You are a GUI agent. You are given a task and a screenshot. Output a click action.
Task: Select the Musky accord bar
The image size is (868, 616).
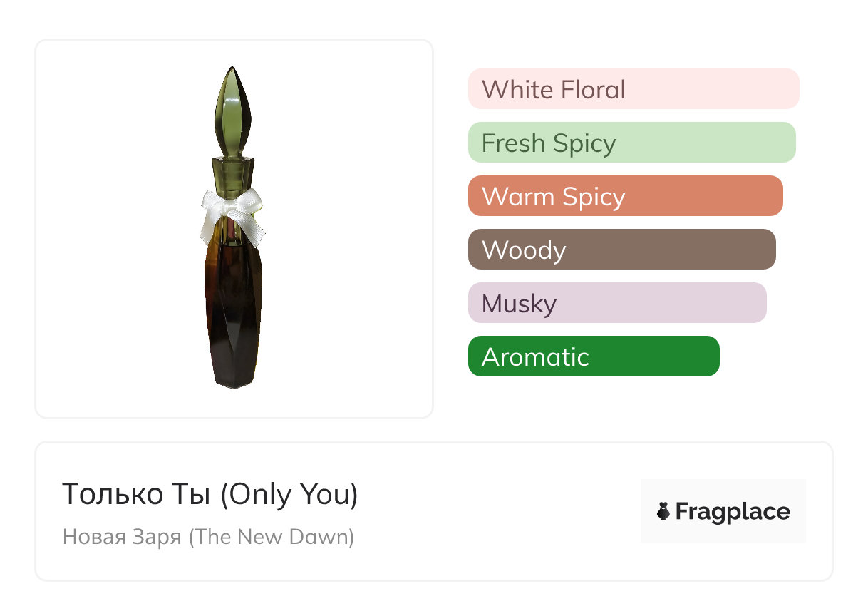tap(616, 303)
